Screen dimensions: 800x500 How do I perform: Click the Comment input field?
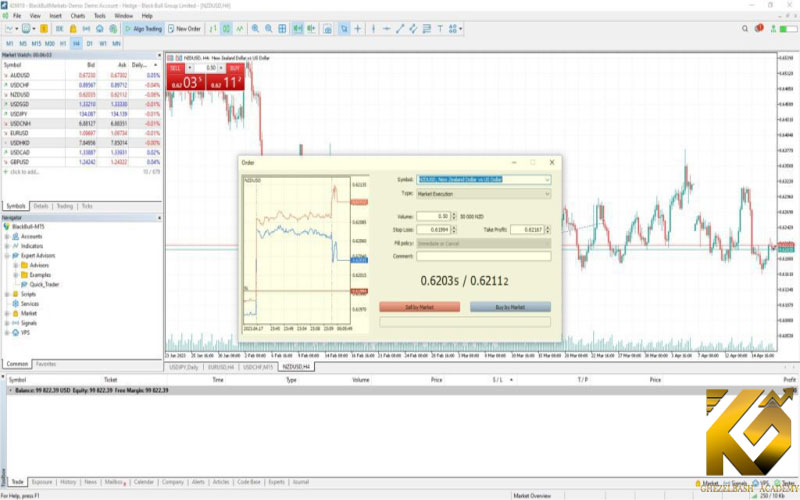click(484, 256)
